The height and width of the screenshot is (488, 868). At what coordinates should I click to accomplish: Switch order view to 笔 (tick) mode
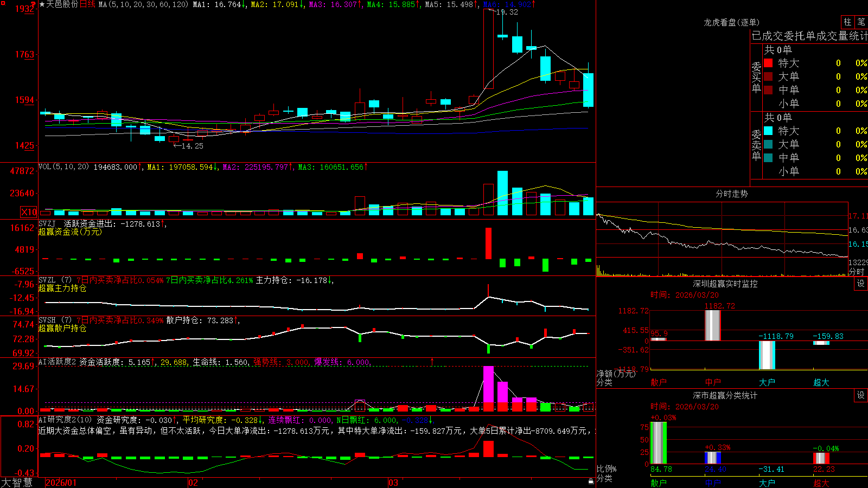pyautogui.click(x=861, y=22)
